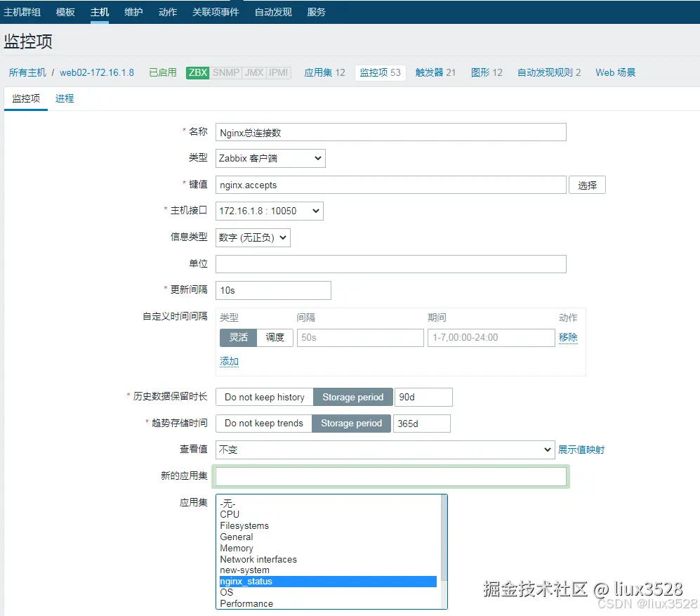Select Performance in the 应用集 list

pyautogui.click(x=328, y=604)
